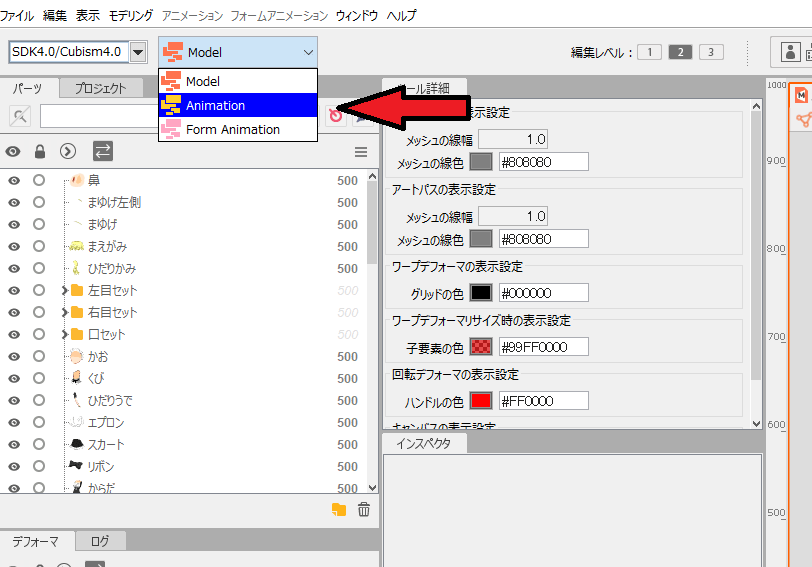Create new part folder icon
Viewport: 812px width, 567px height.
[x=339, y=510]
